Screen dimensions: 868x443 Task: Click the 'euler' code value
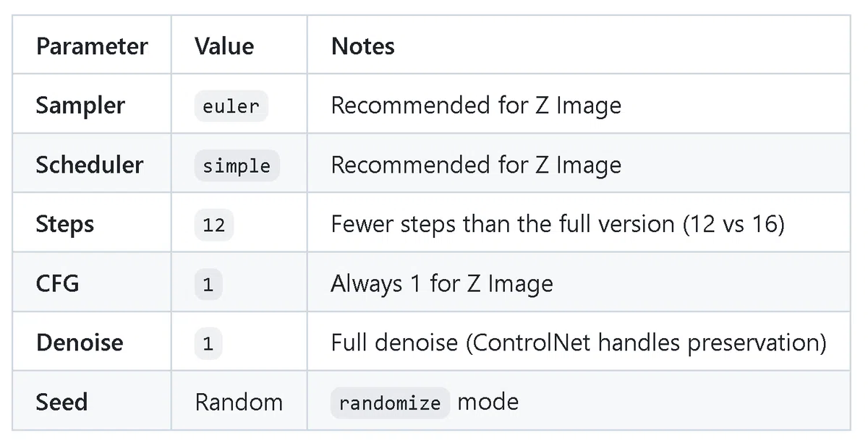point(231,106)
